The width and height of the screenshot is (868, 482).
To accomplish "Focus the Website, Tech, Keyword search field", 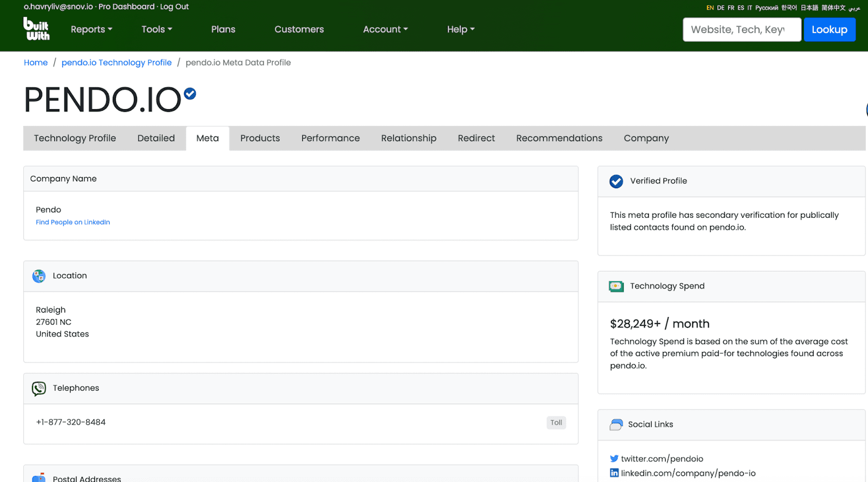I will point(741,30).
